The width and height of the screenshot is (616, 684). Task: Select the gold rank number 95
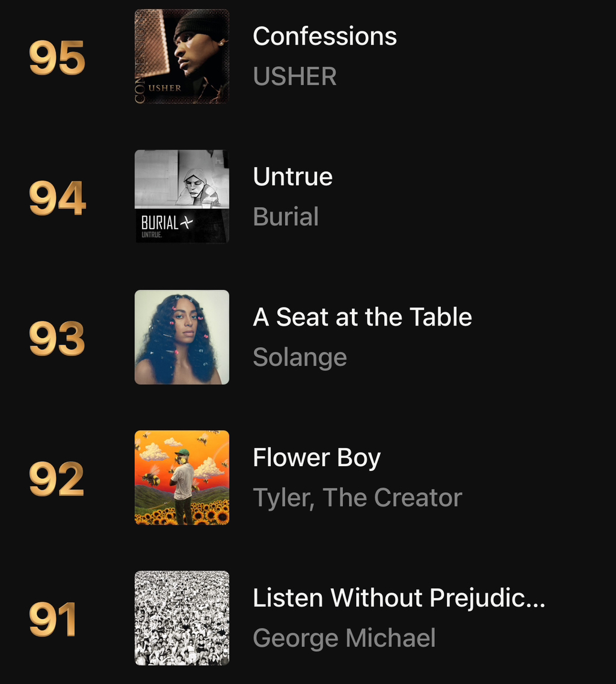click(x=57, y=58)
